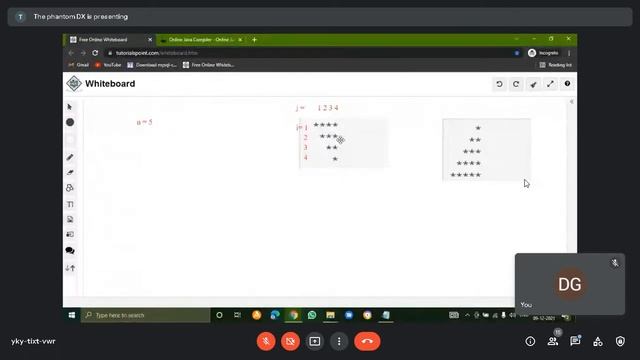Screen dimensions: 640x360
Task: Open Free Online Whiteboard bookmark
Action: [209, 65]
